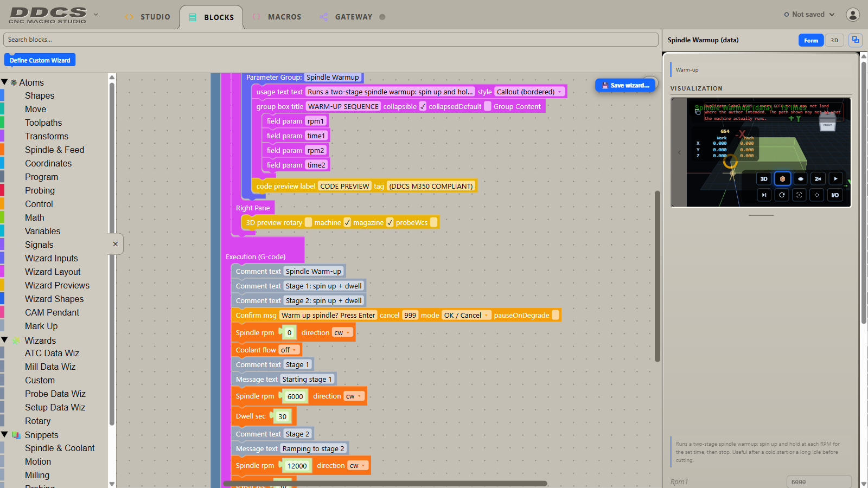Click the Search blocks field
Screen dimensions: 868x488
click(331, 40)
